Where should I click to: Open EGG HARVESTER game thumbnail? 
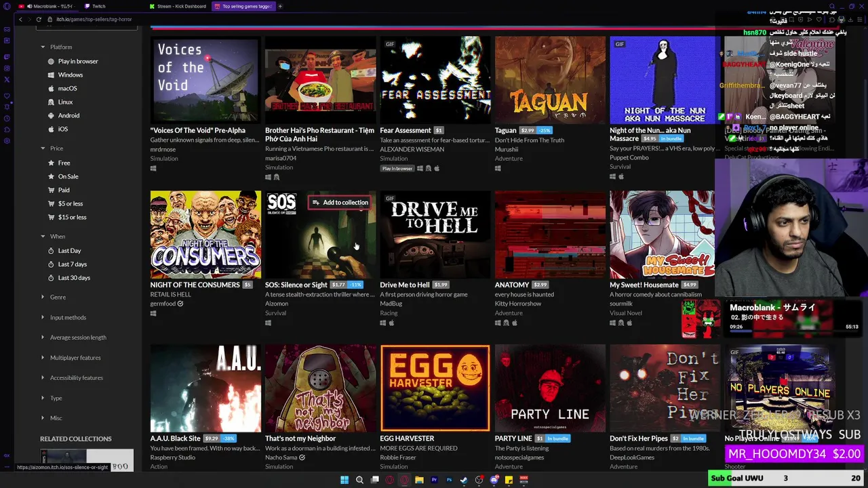point(435,388)
